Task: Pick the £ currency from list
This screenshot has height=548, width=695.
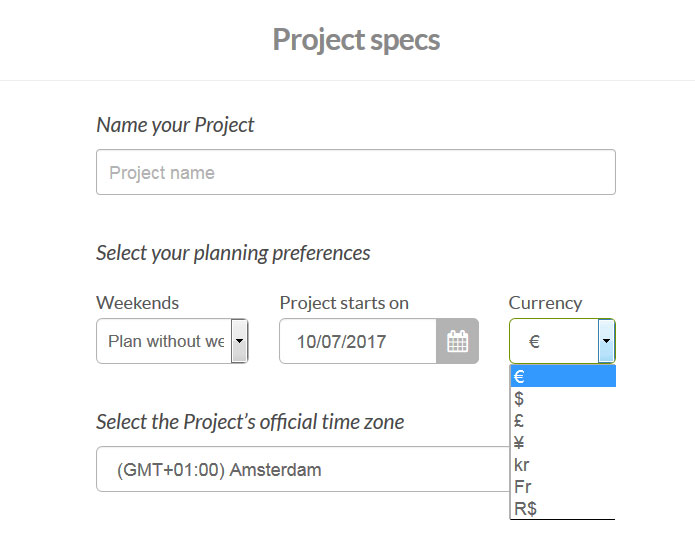Action: (x=562, y=421)
